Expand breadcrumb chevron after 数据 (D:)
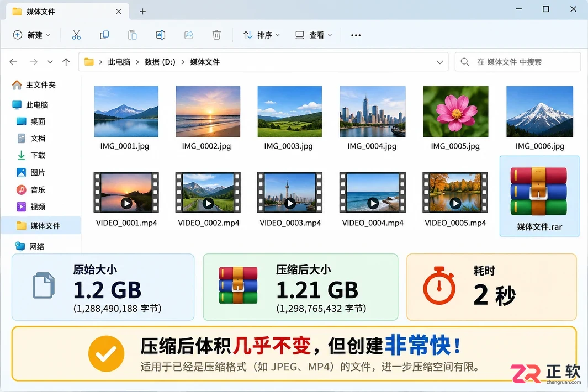The image size is (588, 392). (x=183, y=62)
